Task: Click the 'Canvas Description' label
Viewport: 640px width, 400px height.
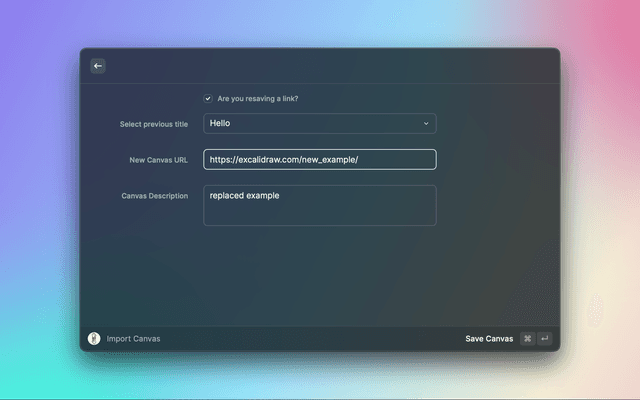Action: click(154, 196)
